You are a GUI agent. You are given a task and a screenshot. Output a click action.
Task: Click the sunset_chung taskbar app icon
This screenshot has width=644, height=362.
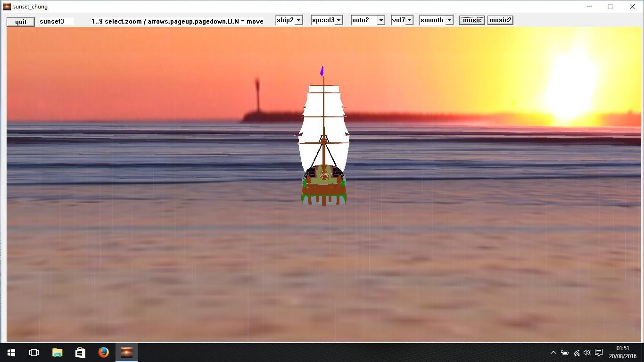[126, 353]
